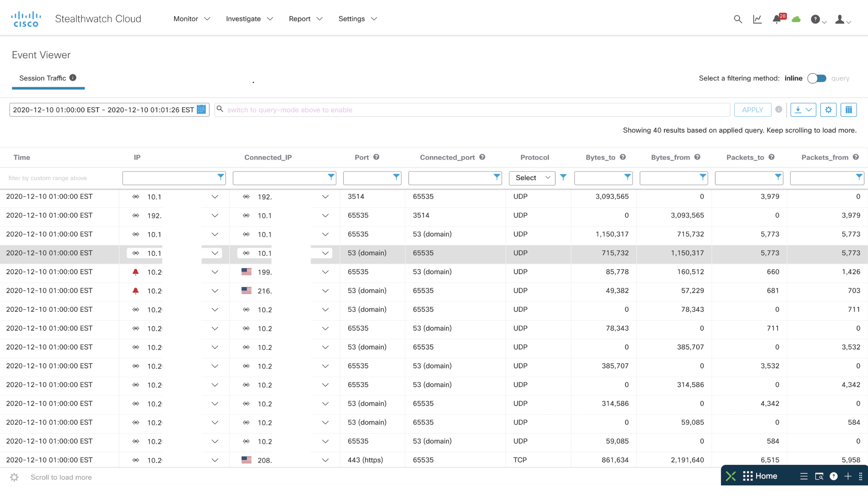Open the line chart icon in header
Viewport: 868px width, 502px height.
click(x=757, y=19)
